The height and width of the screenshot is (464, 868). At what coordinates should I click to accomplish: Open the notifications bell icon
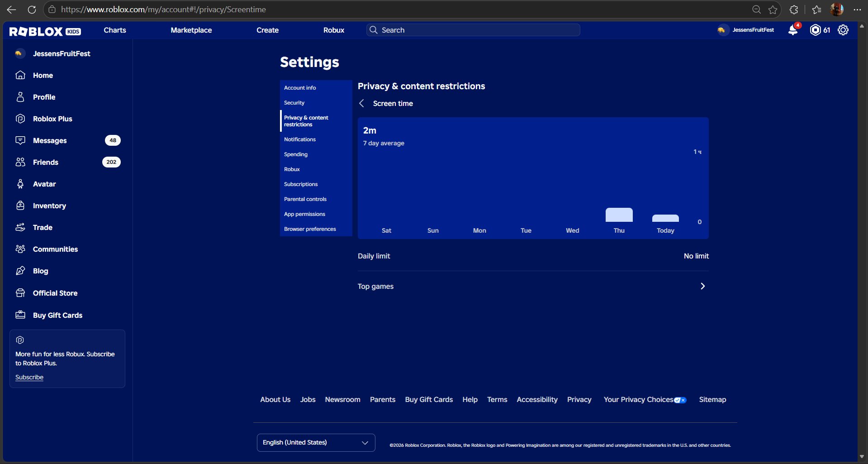(x=793, y=30)
